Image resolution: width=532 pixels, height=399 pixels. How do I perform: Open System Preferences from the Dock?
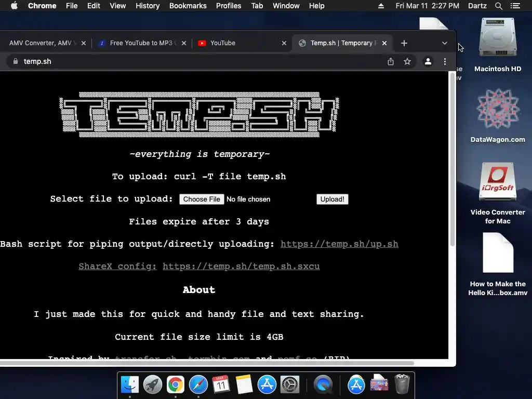(x=289, y=384)
